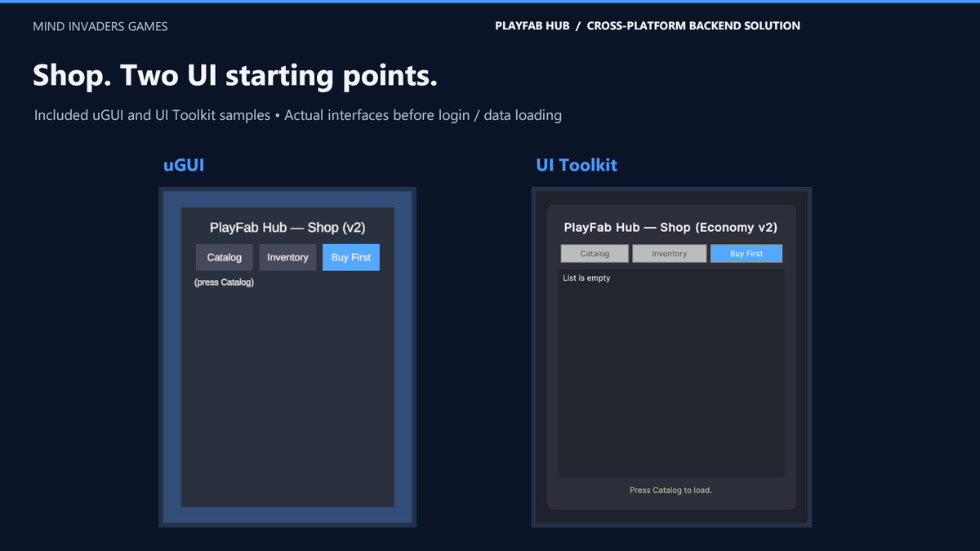Click the "Press Catalog to load." status text
This screenshot has height=551, width=980.
pos(670,490)
